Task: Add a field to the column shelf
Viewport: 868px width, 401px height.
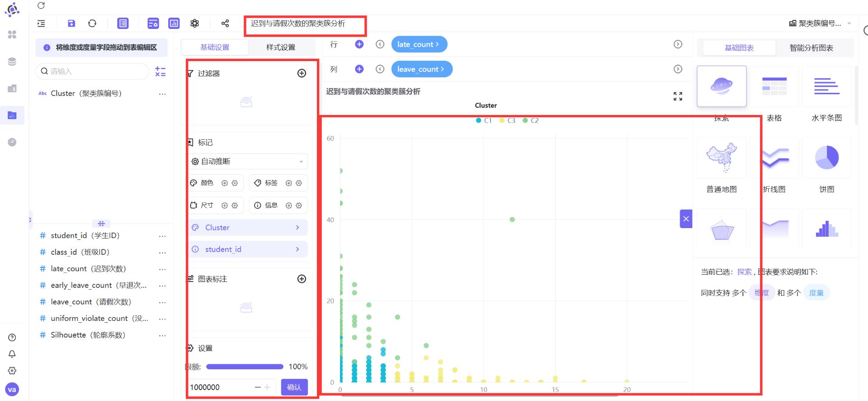Action: coord(359,69)
